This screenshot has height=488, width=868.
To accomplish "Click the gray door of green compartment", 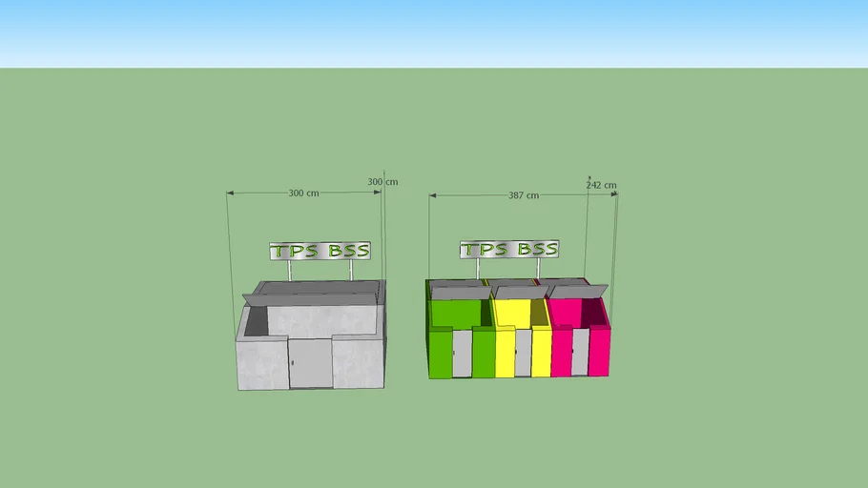I will [x=462, y=353].
